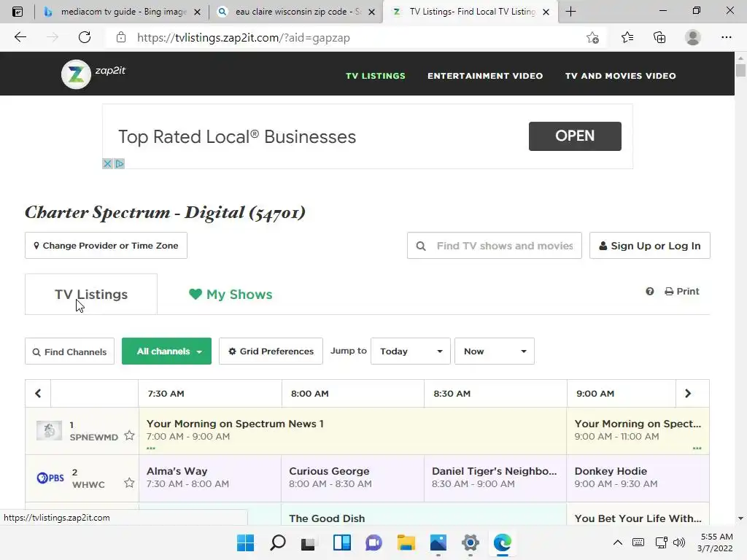Click the page vertical scrollbar thumb
Viewport: 747px width, 560px height.
[740, 70]
